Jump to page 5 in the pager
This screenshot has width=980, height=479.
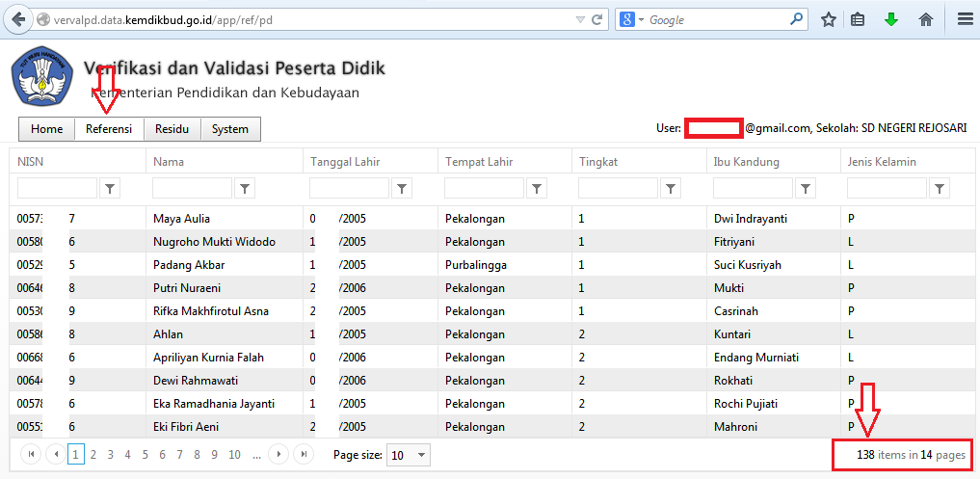[145, 455]
